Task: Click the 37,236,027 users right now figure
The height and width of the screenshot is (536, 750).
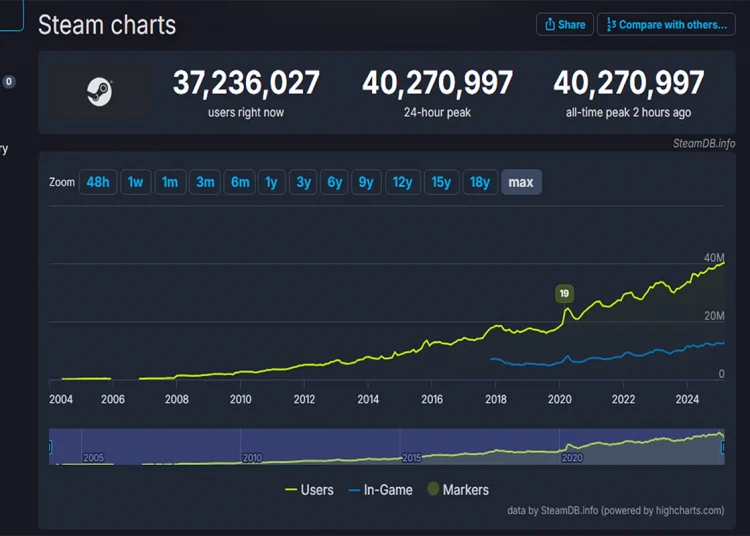Action: coord(246,83)
